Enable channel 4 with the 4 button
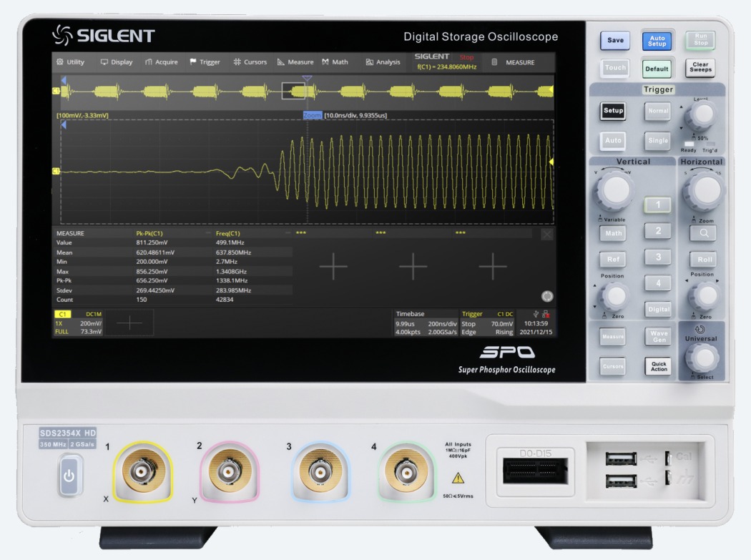Image resolution: width=751 pixels, height=560 pixels. point(657,283)
